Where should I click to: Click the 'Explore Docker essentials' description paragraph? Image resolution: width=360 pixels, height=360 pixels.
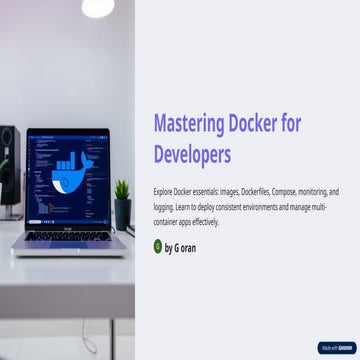[246, 207]
